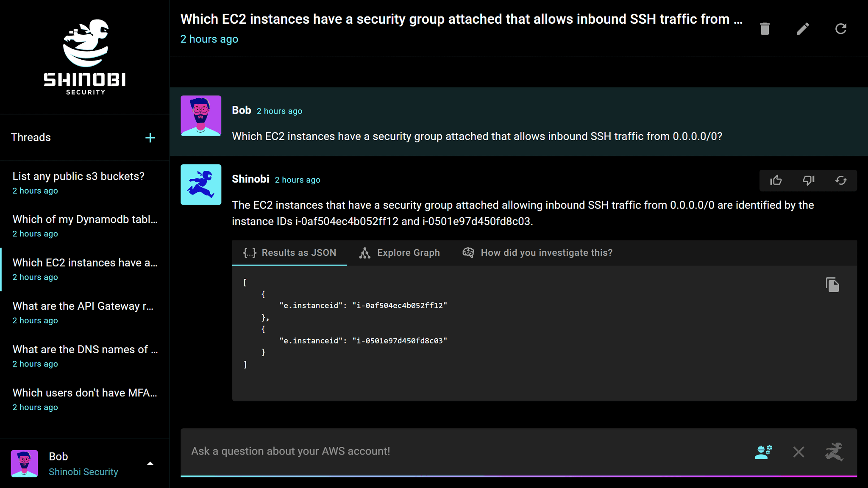Regenerate Shinobi's answer with the retry icon
The height and width of the screenshot is (488, 868).
(x=841, y=180)
